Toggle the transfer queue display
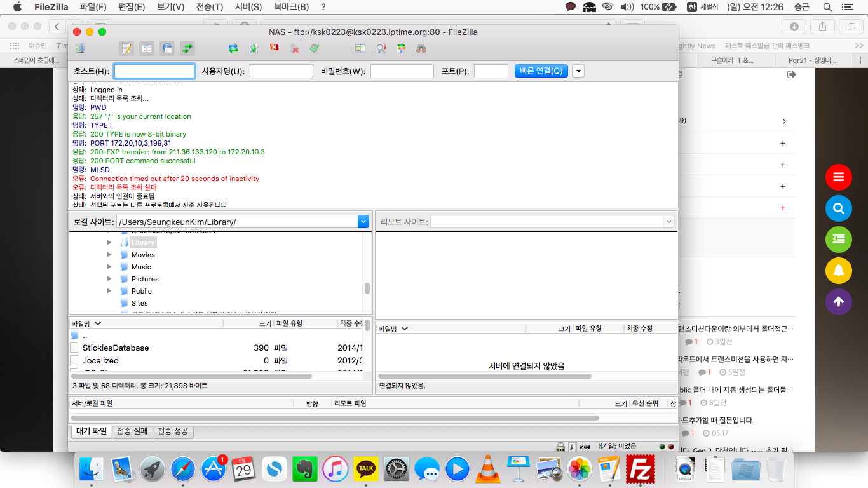This screenshot has height=488, width=868. click(x=187, y=48)
